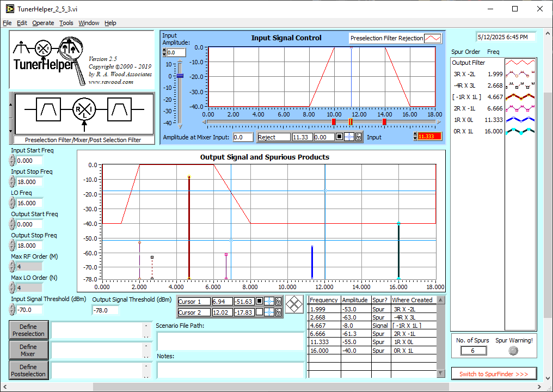Click the 0R X 1L legend plot sample
Image resolution: width=553 pixels, height=392 pixels.
click(x=520, y=131)
